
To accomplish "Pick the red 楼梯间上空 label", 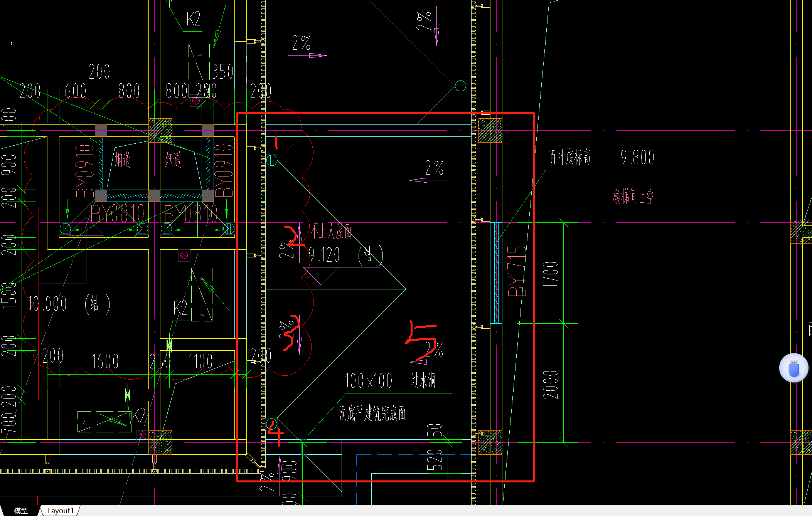I will tap(633, 196).
